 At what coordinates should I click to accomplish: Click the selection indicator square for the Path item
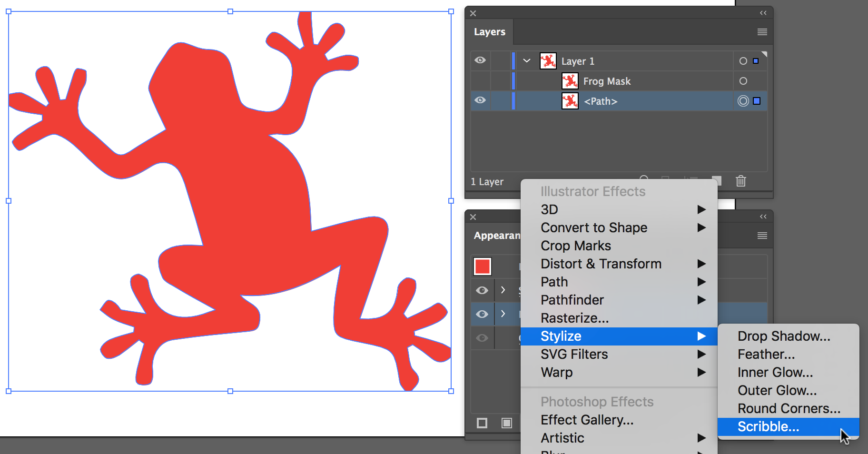(757, 101)
